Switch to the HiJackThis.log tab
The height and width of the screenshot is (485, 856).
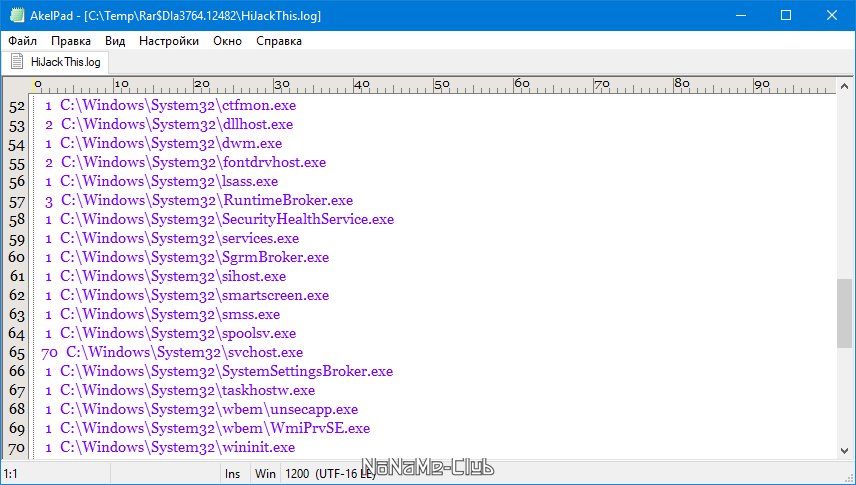point(55,62)
